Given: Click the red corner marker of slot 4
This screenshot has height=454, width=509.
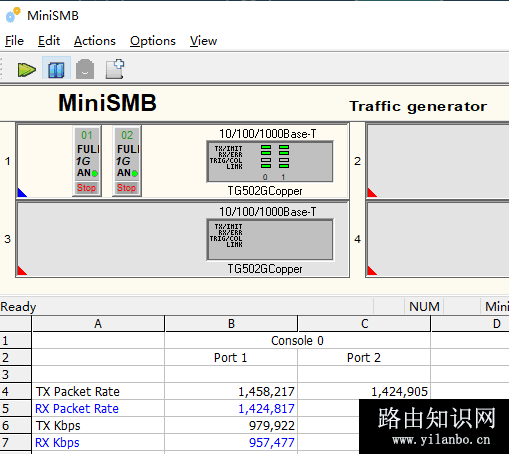Looking at the screenshot, I should coord(371,271).
